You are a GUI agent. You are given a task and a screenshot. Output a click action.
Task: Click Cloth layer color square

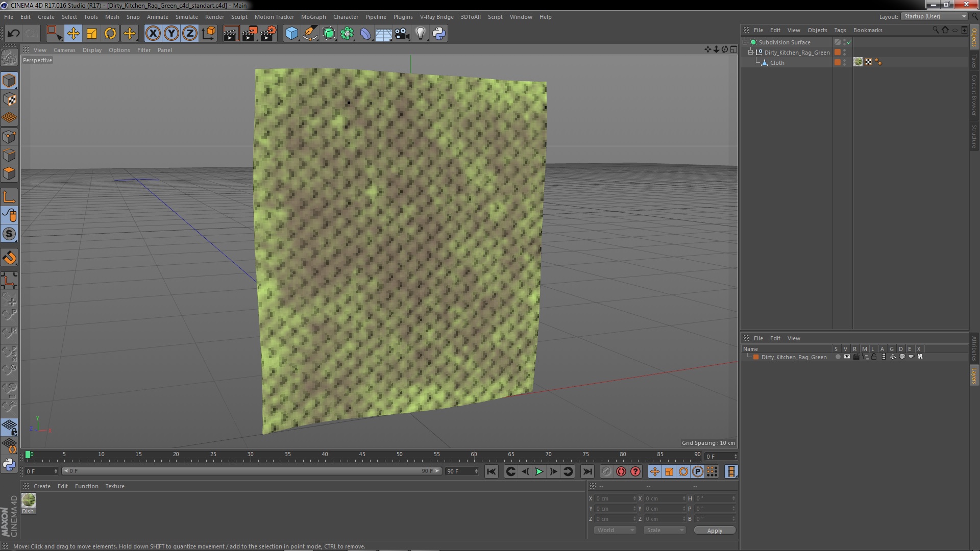click(x=838, y=62)
